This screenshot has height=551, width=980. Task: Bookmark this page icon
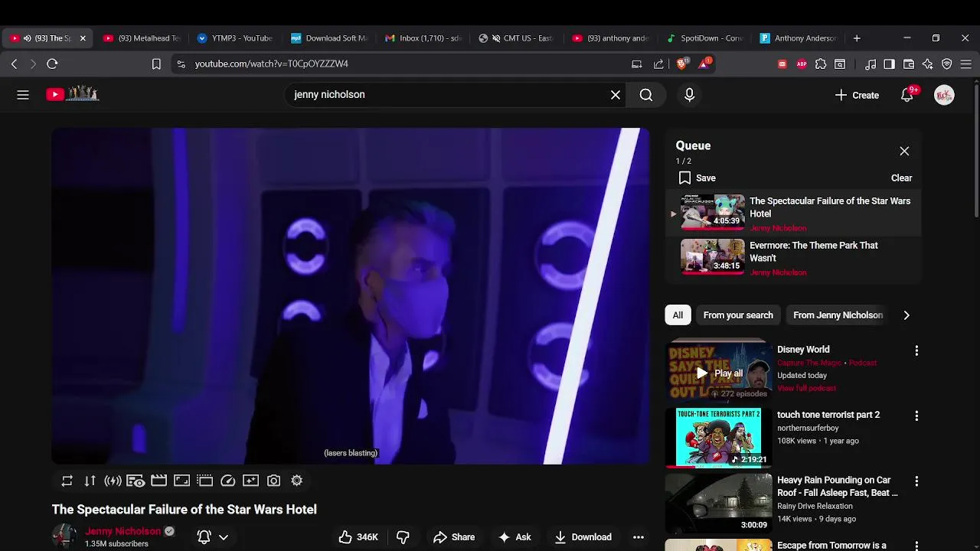156,64
